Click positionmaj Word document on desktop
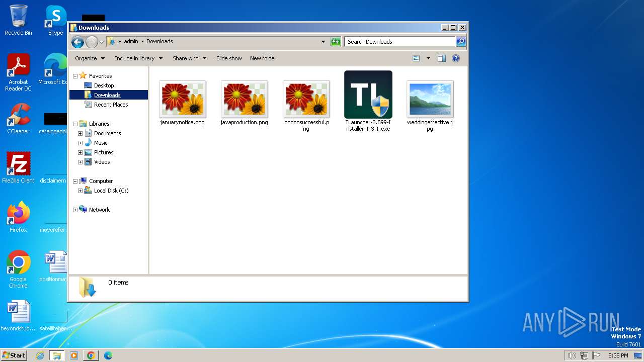The image size is (644, 362). click(55, 266)
